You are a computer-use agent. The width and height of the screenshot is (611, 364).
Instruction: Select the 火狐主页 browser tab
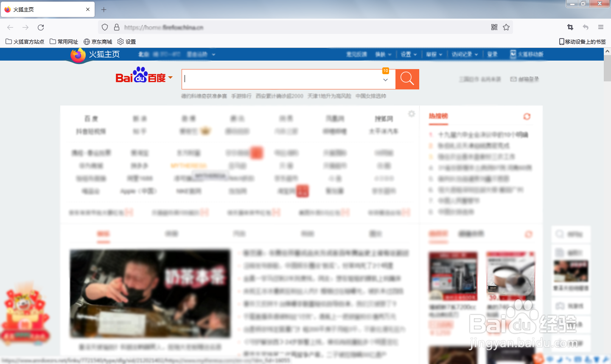click(x=48, y=9)
